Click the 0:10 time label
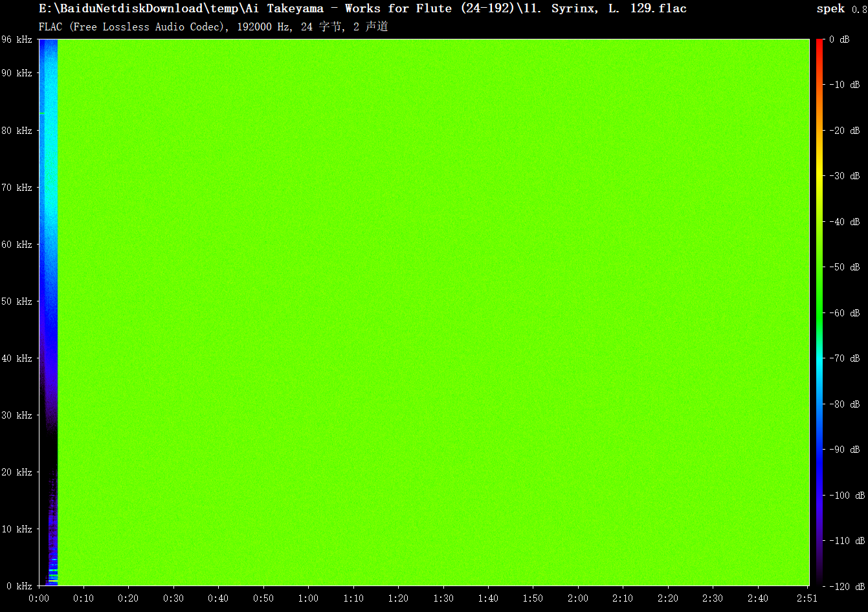 click(83, 598)
